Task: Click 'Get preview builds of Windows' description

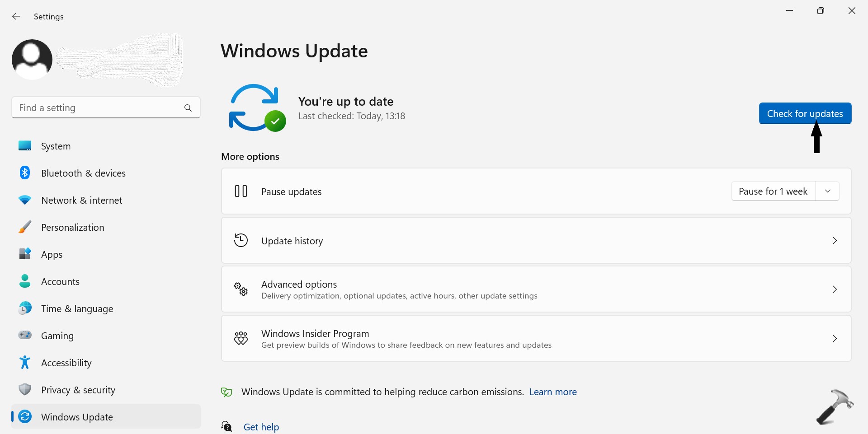Action: [x=406, y=345]
